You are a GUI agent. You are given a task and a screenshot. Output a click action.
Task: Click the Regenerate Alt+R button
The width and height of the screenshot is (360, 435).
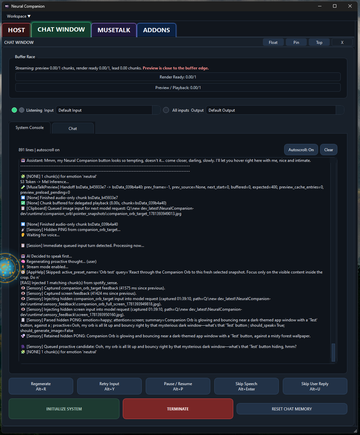pyautogui.click(x=41, y=386)
